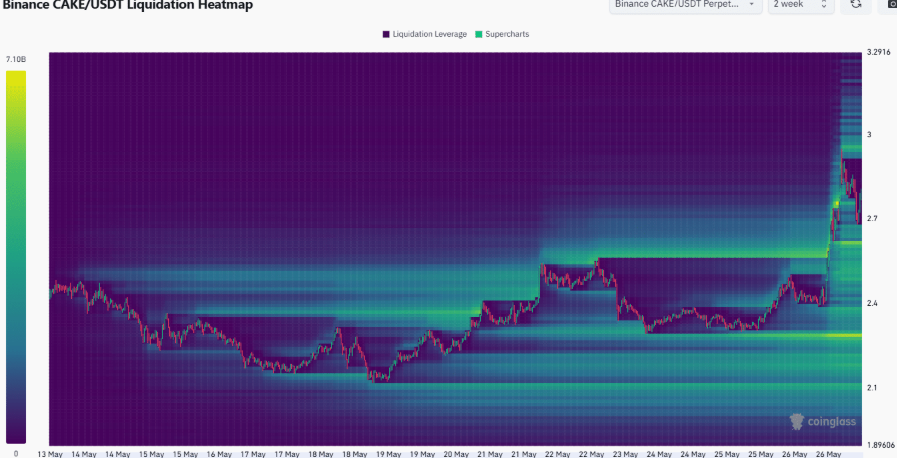
Task: Click the Binance CAKE/USDT Liquidation Heatmap title
Action: 128,5
